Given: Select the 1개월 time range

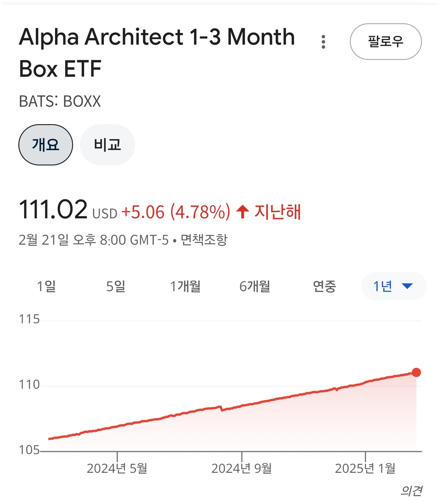Looking at the screenshot, I should pos(185,286).
